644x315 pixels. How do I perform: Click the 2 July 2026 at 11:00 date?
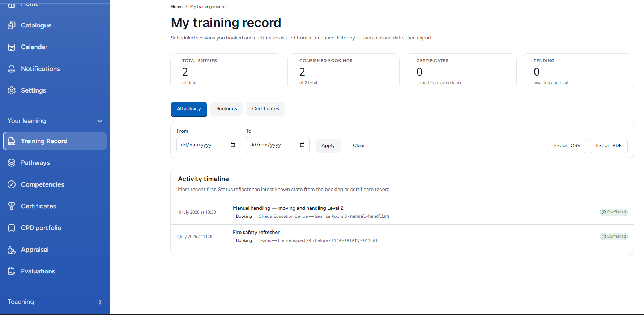(x=195, y=237)
